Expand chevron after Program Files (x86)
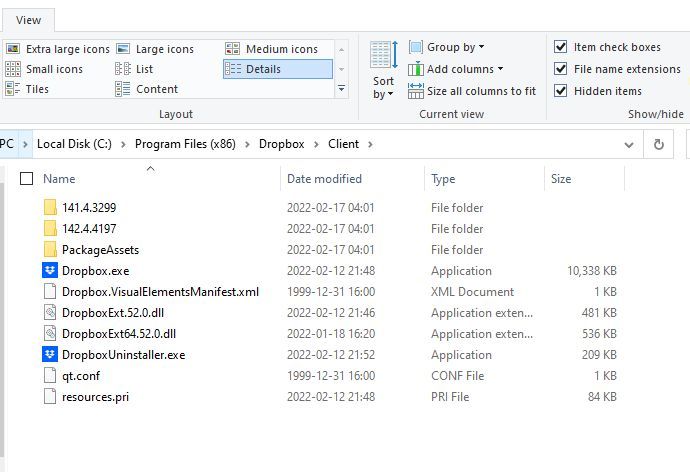Viewport: 690px width, 472px height. tap(247, 144)
